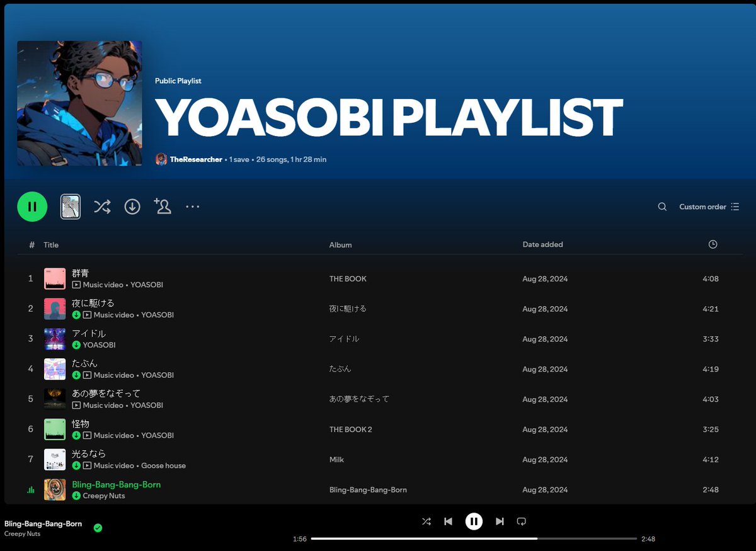The image size is (756, 551).
Task: Open the 夜に駆ける album link
Action: tap(348, 309)
